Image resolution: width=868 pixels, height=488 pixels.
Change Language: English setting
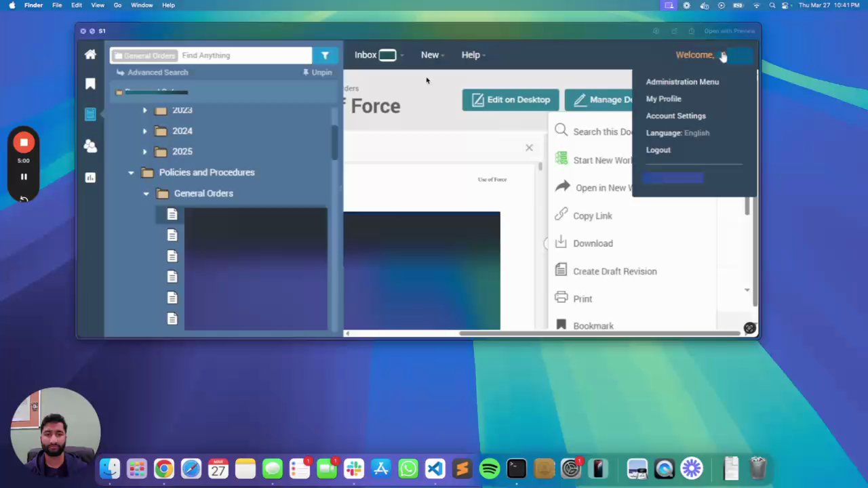click(677, 133)
